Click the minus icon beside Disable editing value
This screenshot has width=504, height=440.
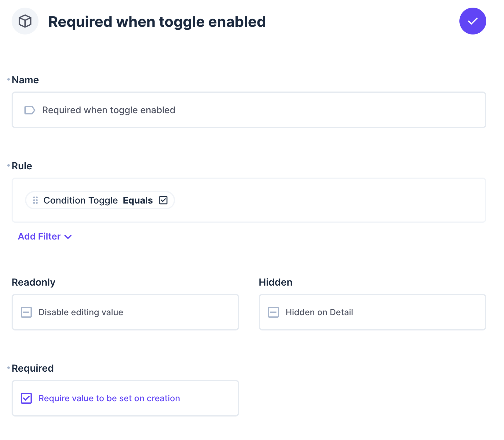[26, 312]
